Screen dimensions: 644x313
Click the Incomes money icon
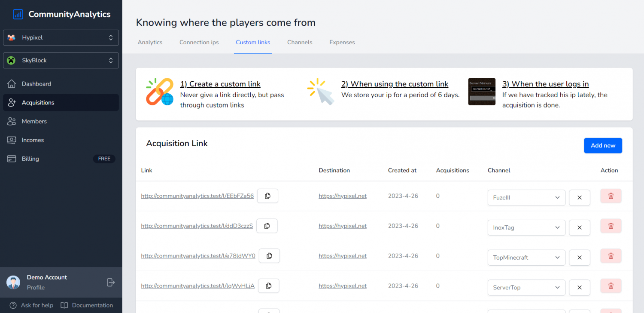pyautogui.click(x=12, y=140)
